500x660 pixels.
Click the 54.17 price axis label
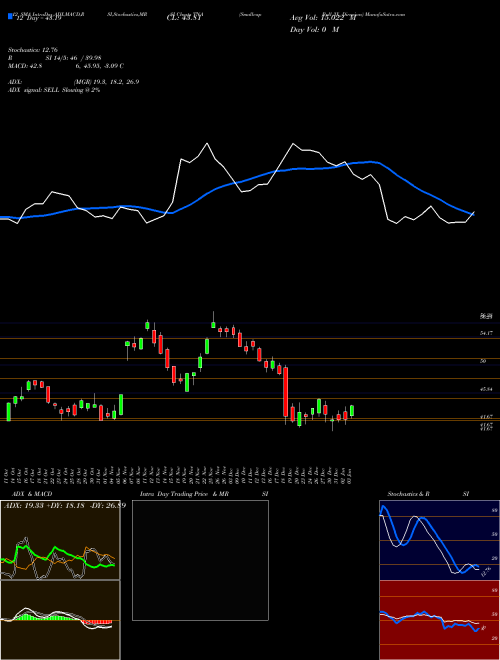point(486,333)
